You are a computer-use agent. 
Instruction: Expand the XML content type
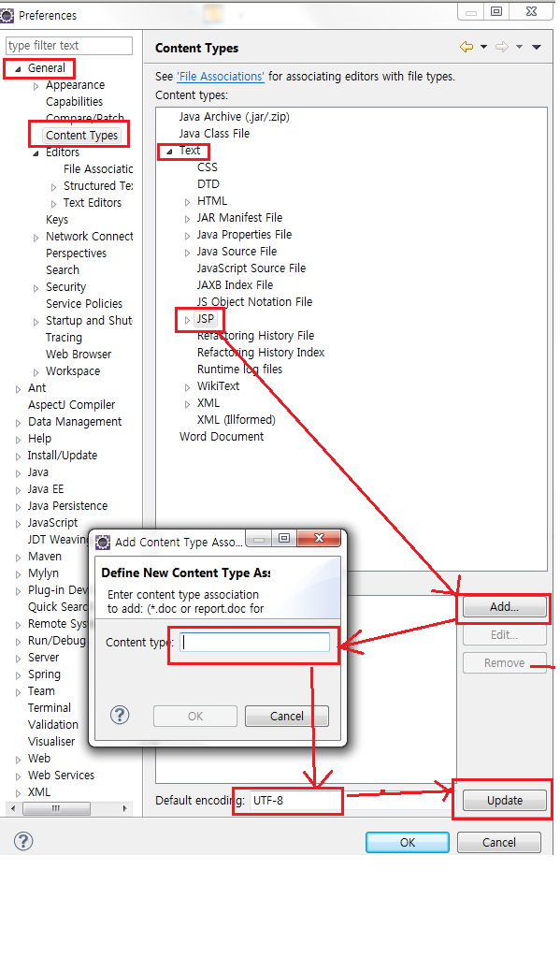coord(187,404)
